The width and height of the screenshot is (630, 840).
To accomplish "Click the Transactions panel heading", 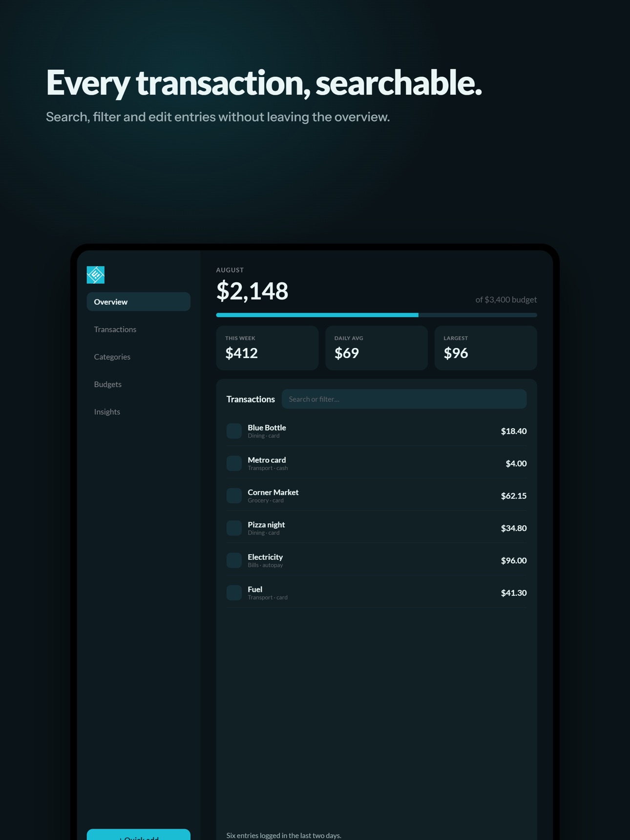I will click(x=251, y=399).
